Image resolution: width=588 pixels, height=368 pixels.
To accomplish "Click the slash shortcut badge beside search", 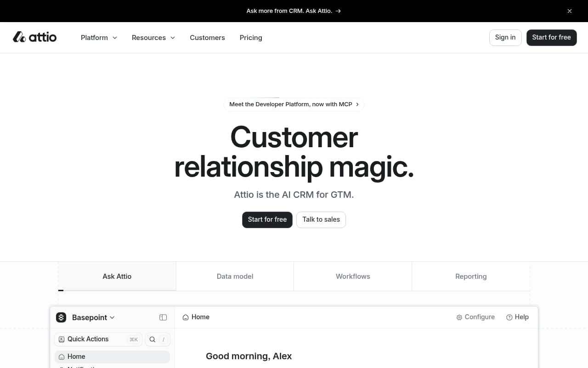I will pos(163,339).
